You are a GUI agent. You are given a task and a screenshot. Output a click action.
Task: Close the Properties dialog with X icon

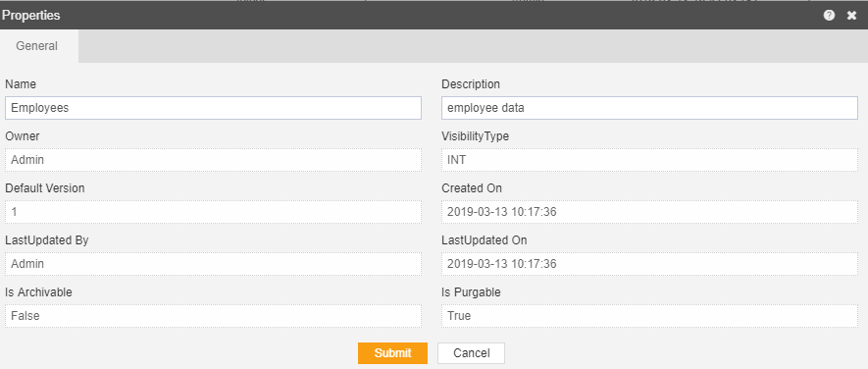tap(851, 16)
